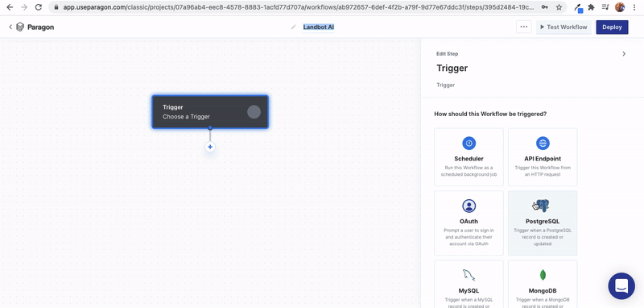Image resolution: width=644 pixels, height=308 pixels.
Task: Pick the OAuth user icon
Action: pyautogui.click(x=469, y=206)
